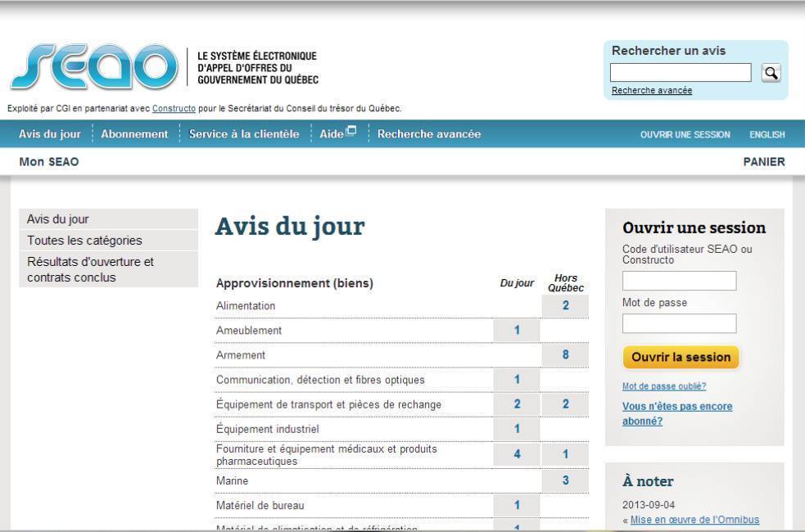
Task: Click the Ouvrir la session button
Action: point(681,358)
